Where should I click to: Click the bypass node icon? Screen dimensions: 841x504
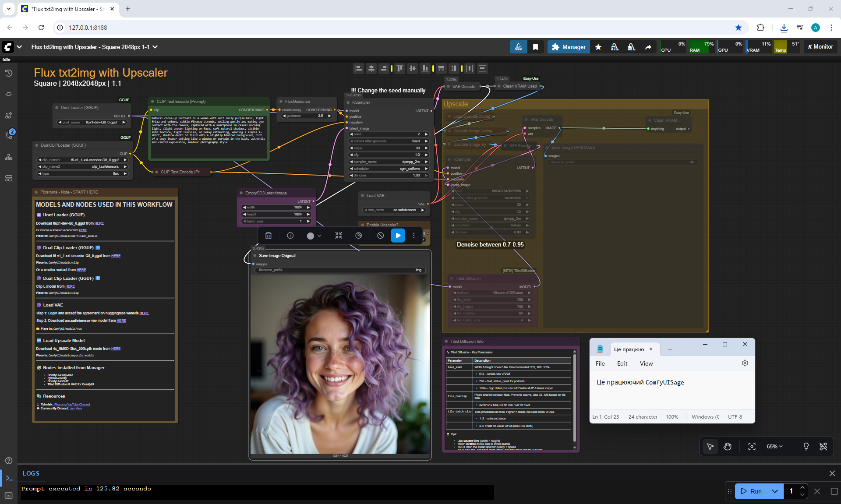pyautogui.click(x=380, y=236)
